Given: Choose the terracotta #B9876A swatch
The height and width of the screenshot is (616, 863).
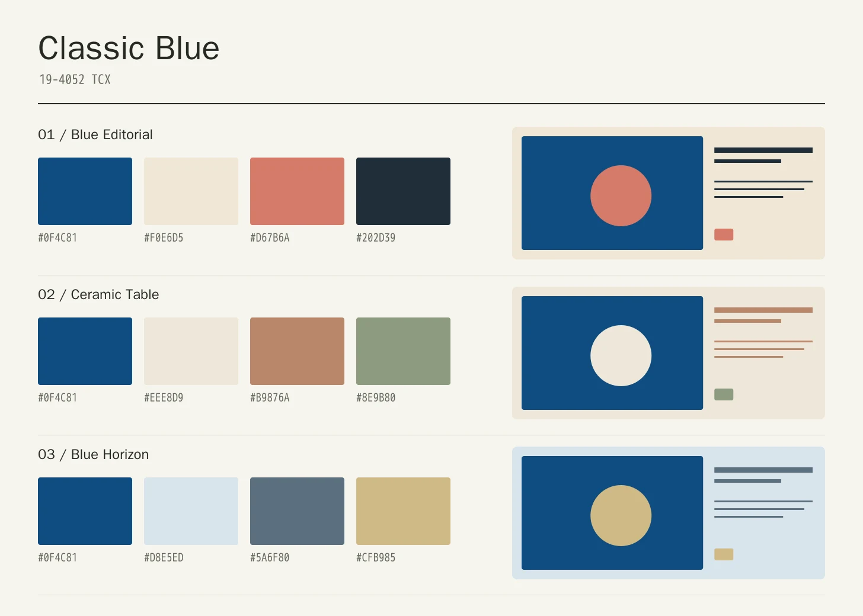Looking at the screenshot, I should point(297,351).
